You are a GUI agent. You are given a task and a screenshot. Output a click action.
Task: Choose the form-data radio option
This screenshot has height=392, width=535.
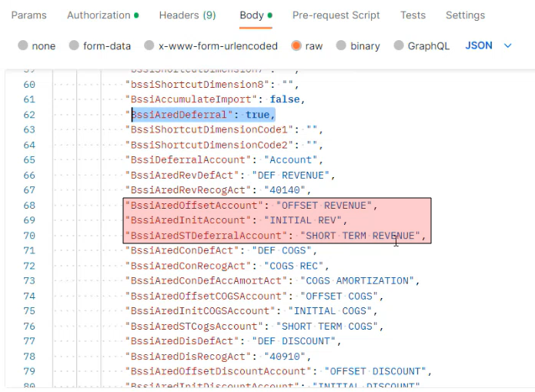pyautogui.click(x=74, y=45)
